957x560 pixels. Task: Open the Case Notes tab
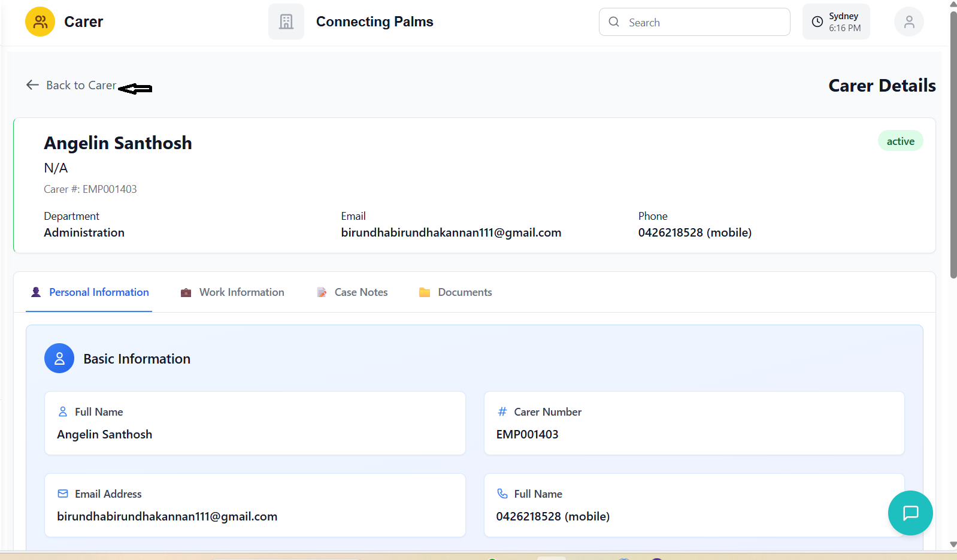tap(352, 292)
